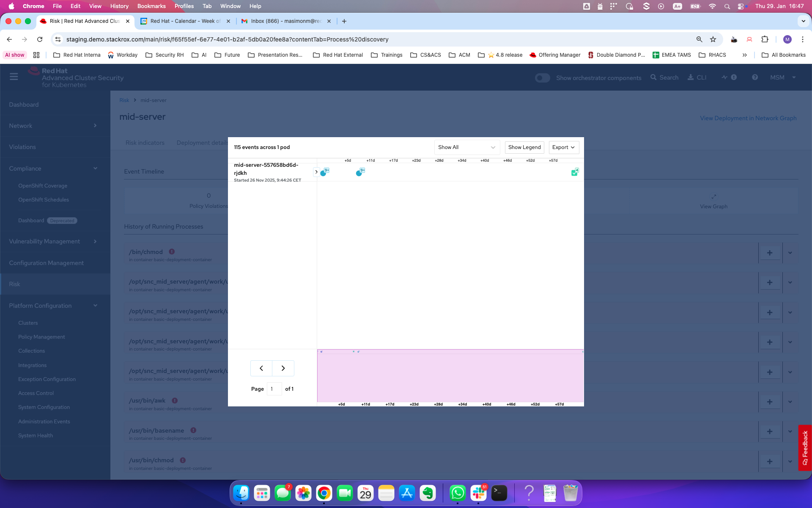812x508 pixels.
Task: Open Chrome extensions puzzle icon
Action: click(x=765, y=39)
